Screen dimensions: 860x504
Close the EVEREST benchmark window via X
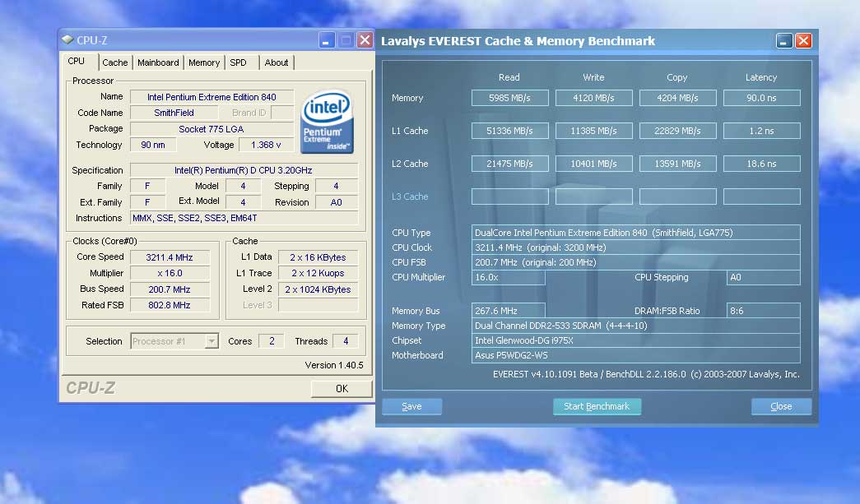(803, 41)
